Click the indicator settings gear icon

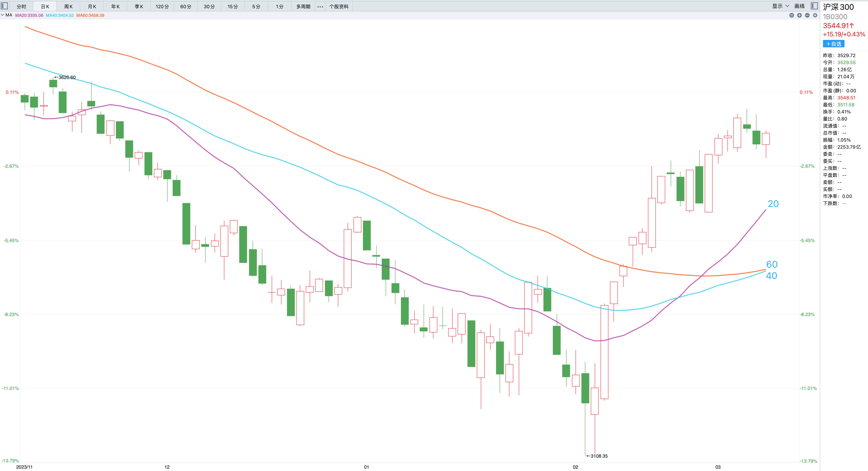click(815, 15)
